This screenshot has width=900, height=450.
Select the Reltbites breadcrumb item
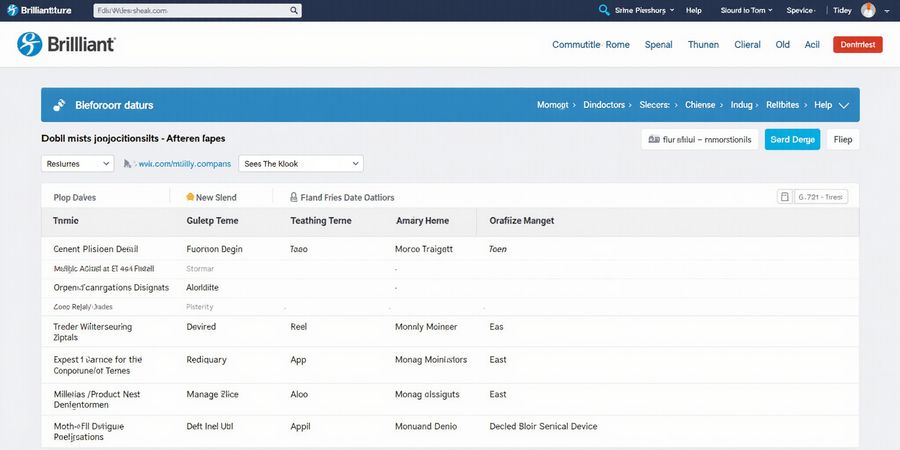coord(786,105)
